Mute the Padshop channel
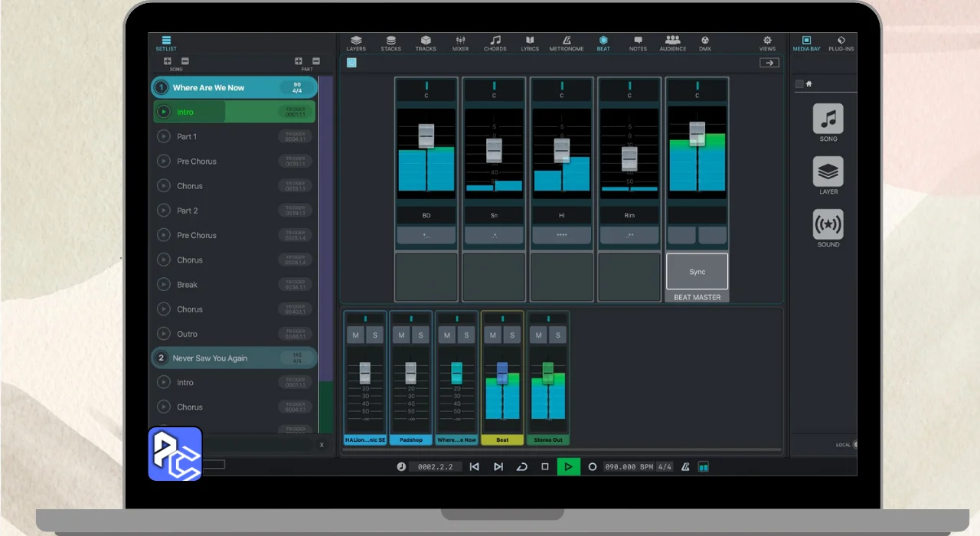980x536 pixels. tap(400, 335)
